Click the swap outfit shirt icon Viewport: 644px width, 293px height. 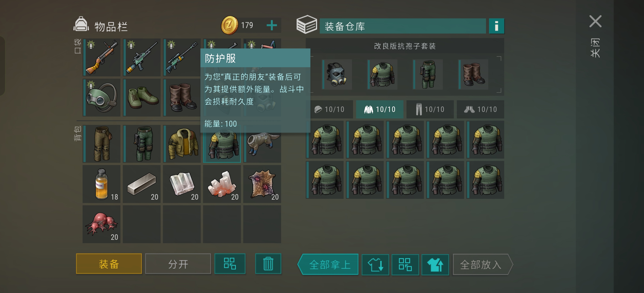coord(375,264)
